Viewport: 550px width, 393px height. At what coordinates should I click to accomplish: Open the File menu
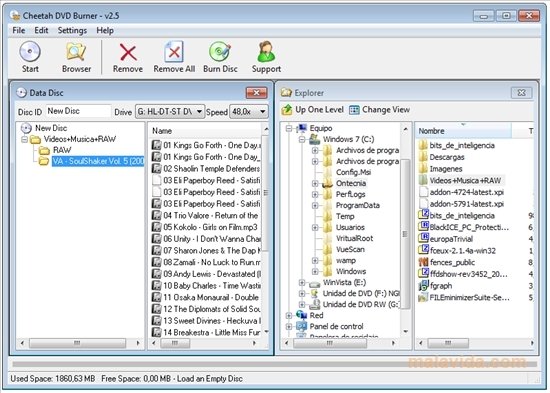[19, 31]
